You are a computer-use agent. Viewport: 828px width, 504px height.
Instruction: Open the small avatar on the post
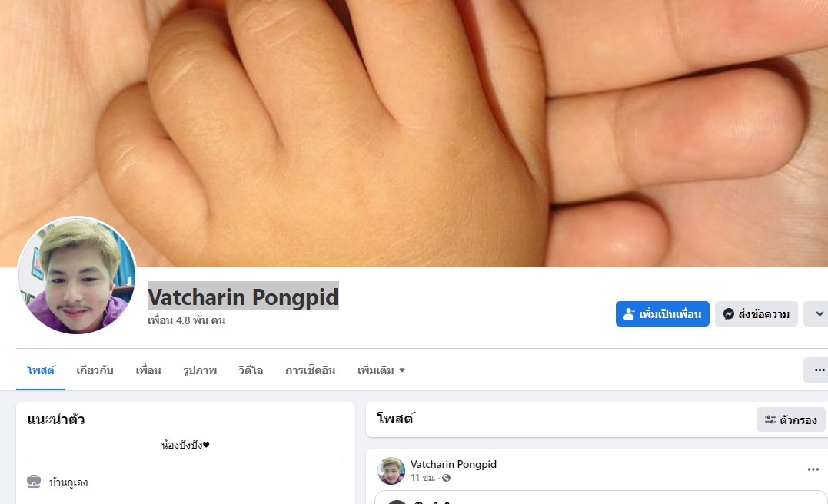coord(391,471)
